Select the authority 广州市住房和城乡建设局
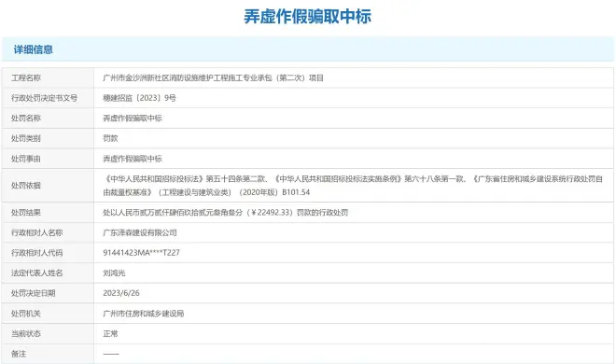616x364 pixels. (x=144, y=314)
